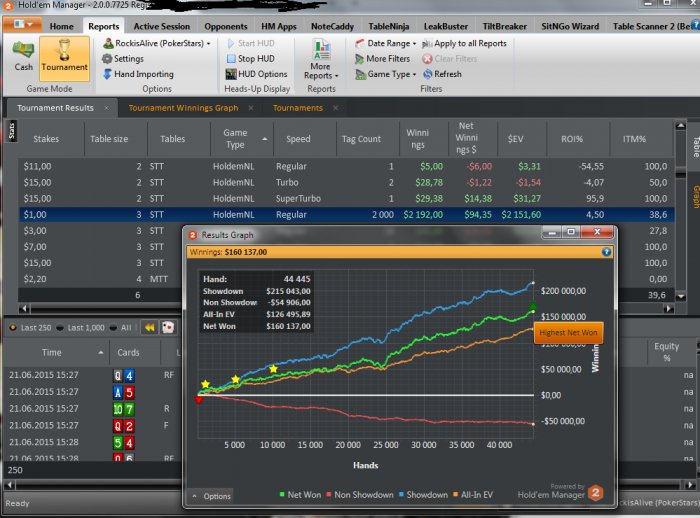Select the $15,00 SuperTurbo row
The height and width of the screenshot is (518, 700).
(x=346, y=198)
